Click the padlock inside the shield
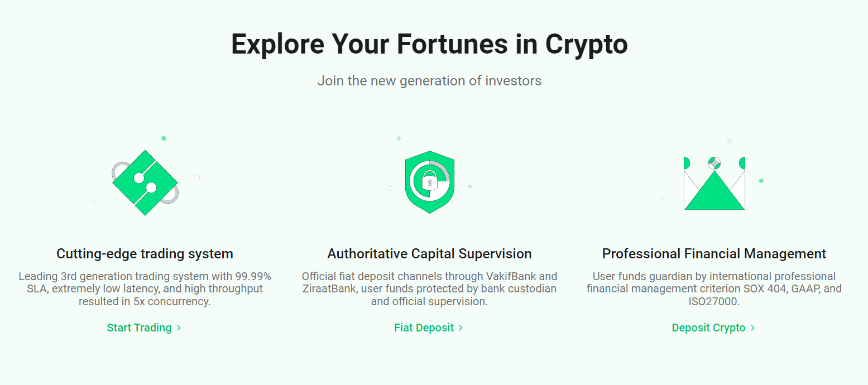 [430, 182]
